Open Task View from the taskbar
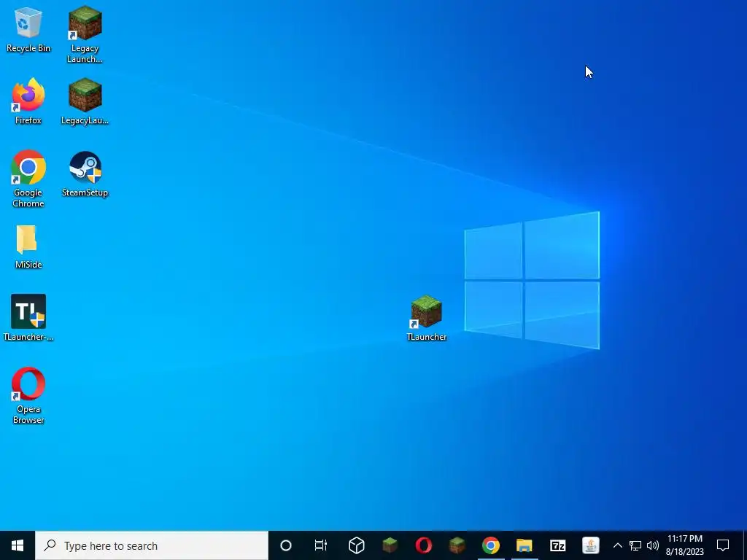This screenshot has height=560, width=747. tap(321, 545)
